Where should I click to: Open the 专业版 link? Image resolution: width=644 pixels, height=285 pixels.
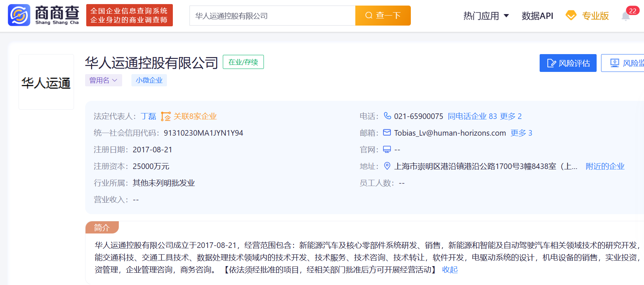point(595,16)
